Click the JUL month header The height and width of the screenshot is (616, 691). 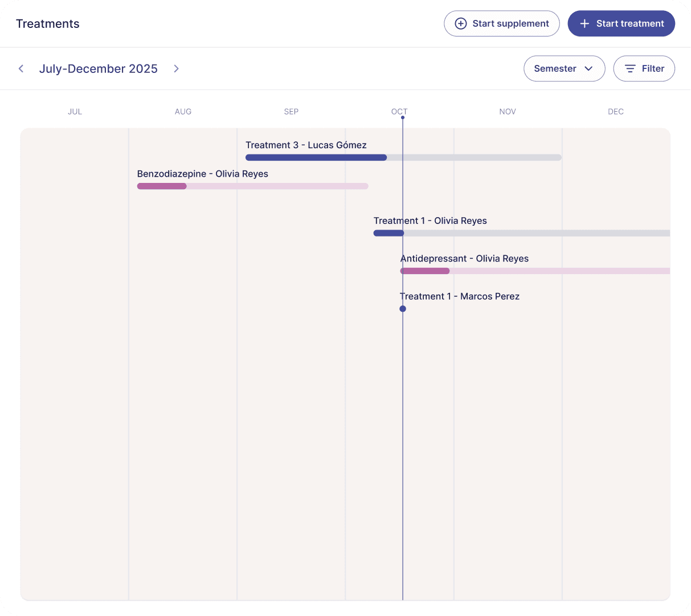(x=75, y=112)
